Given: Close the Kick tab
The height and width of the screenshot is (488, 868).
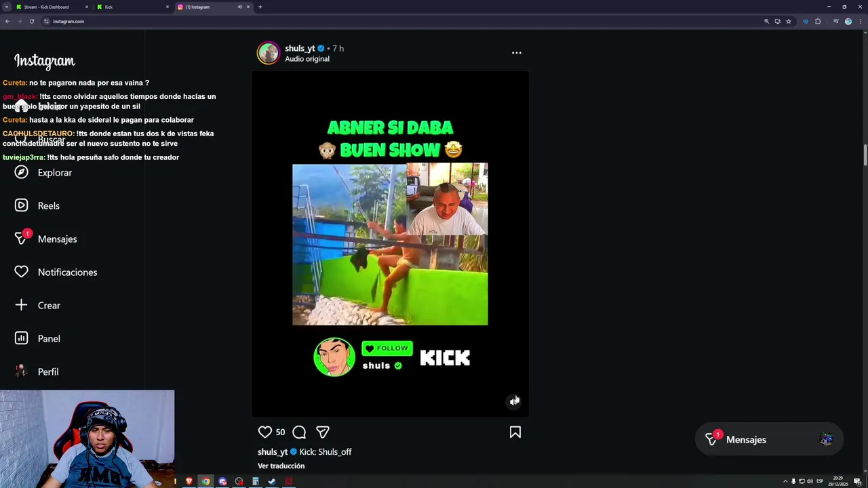Looking at the screenshot, I should click(x=167, y=7).
